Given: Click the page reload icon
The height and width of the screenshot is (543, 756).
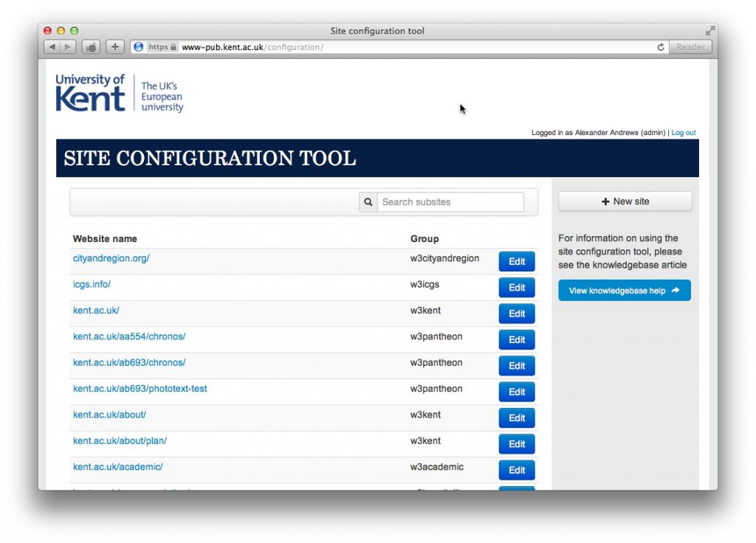Looking at the screenshot, I should 661,47.
